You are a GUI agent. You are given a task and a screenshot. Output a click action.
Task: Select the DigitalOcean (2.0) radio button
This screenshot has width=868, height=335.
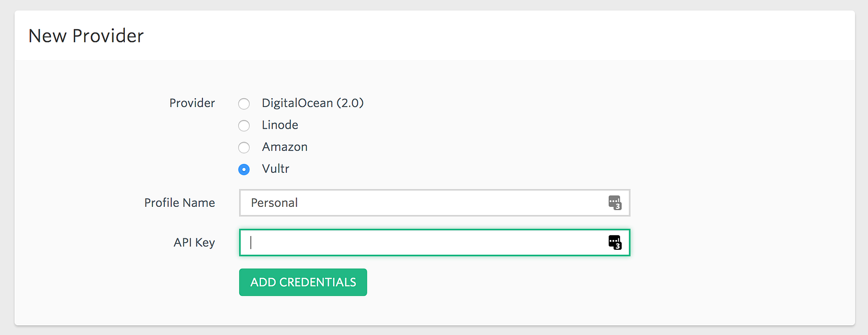point(244,104)
